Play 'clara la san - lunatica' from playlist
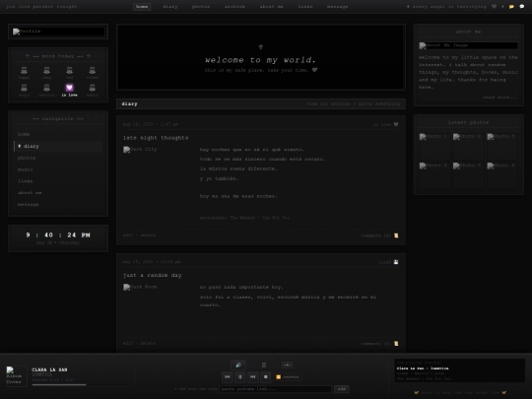The height and width of the screenshot is (399, 532). click(x=423, y=368)
